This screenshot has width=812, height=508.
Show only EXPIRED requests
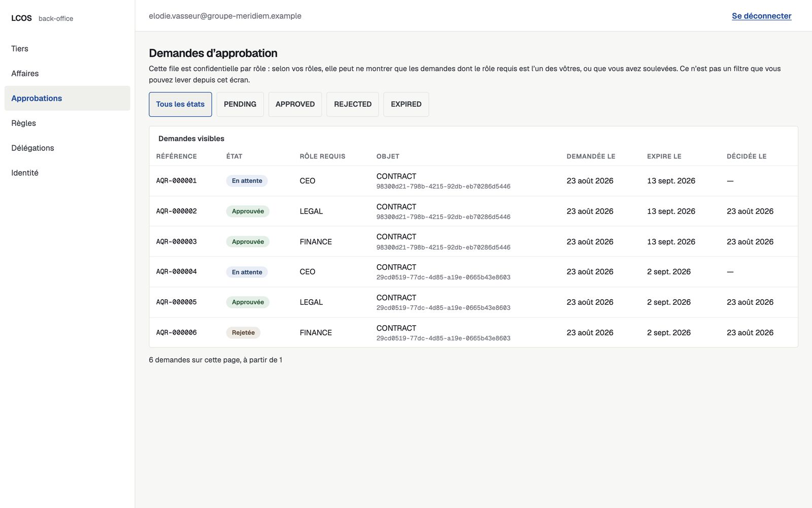click(406, 104)
